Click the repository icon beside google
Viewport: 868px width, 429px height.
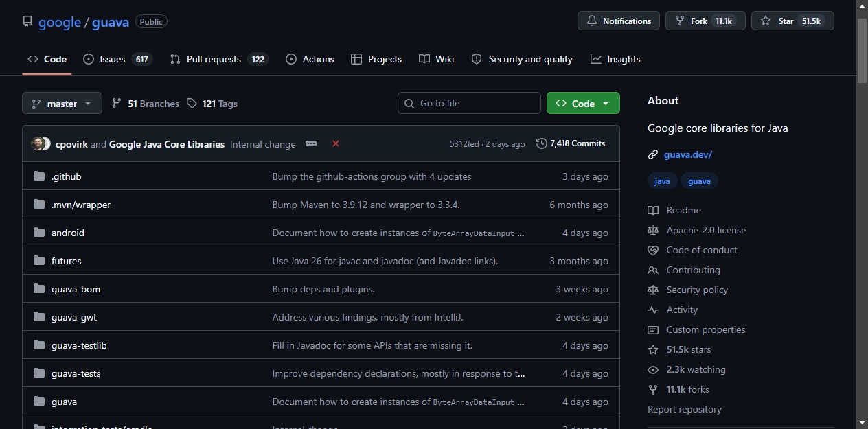[27, 22]
